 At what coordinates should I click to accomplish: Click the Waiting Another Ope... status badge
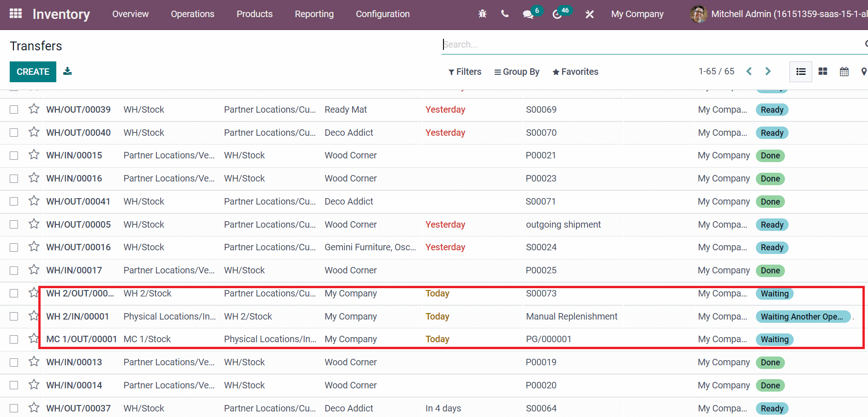[802, 316]
